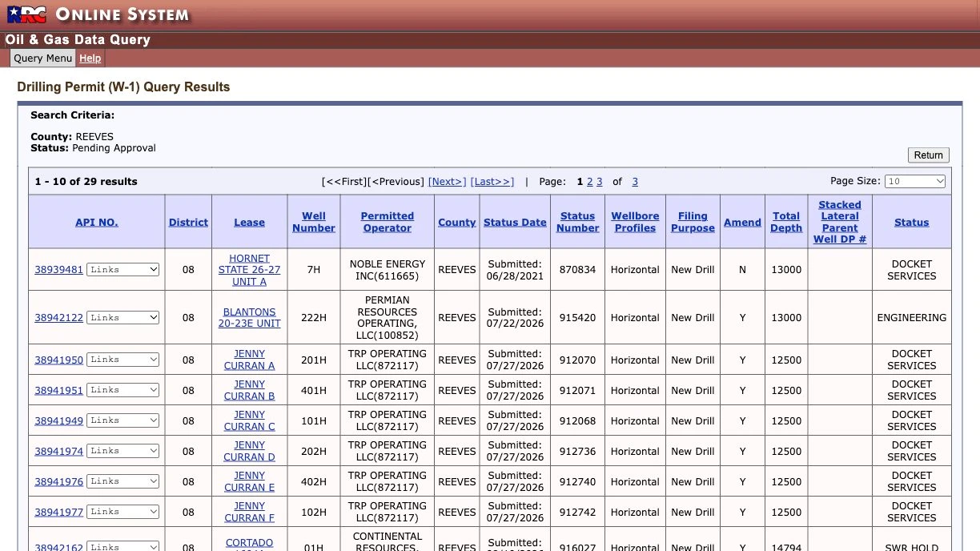Open API number 38941976
The height and width of the screenshot is (551, 980).
tap(58, 482)
